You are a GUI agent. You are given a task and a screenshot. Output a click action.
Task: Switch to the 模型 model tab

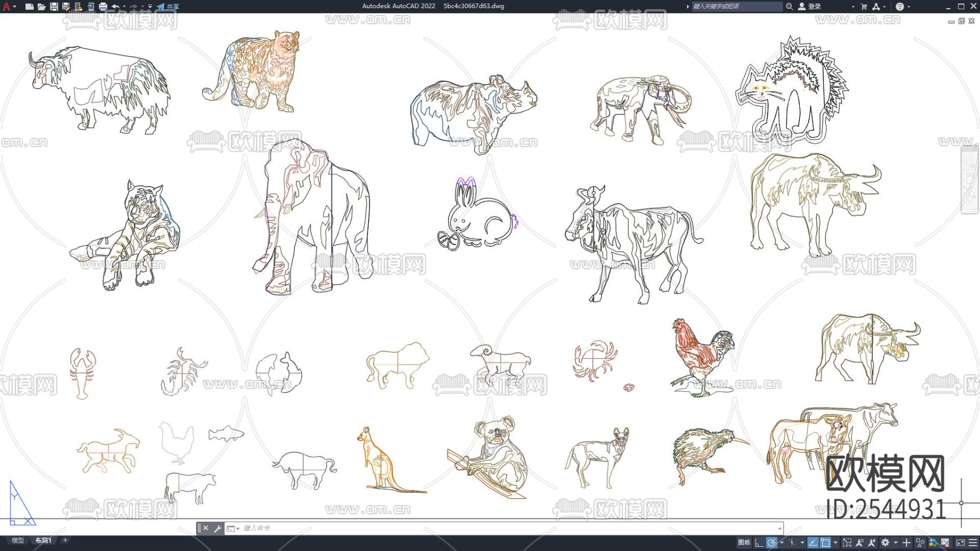(x=18, y=541)
